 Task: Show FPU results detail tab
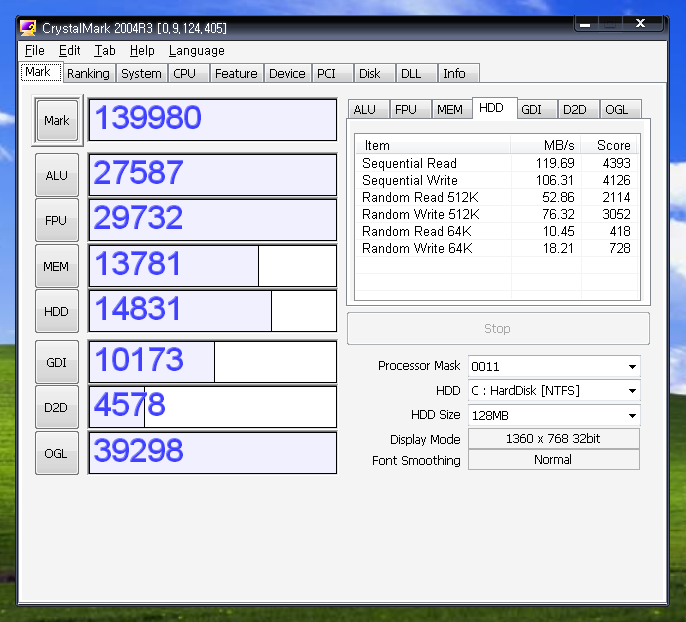click(x=410, y=109)
